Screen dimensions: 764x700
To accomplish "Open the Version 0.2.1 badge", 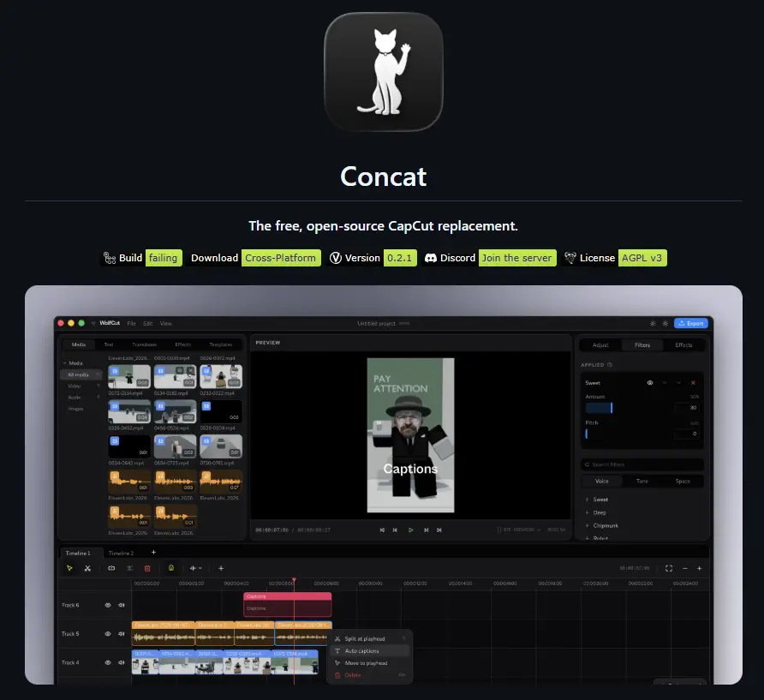I will (x=371, y=258).
